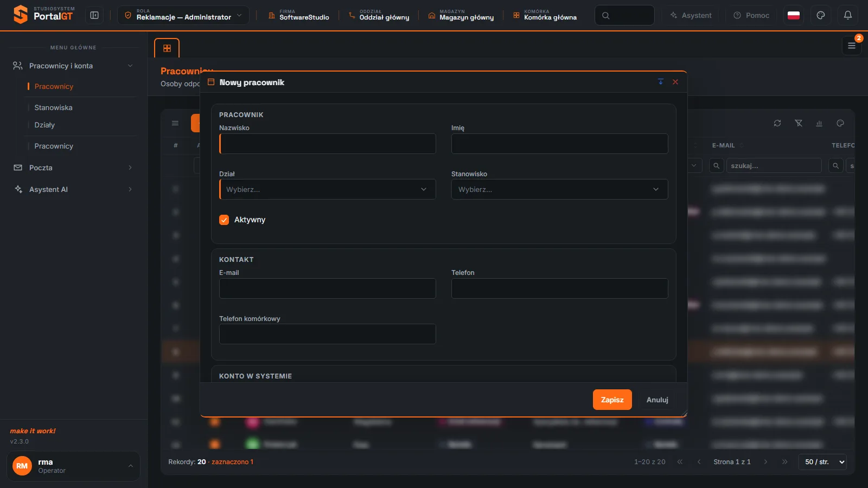Viewport: 868px width, 488px height.
Task: Open the Stanowisko dropdown
Action: [560, 189]
